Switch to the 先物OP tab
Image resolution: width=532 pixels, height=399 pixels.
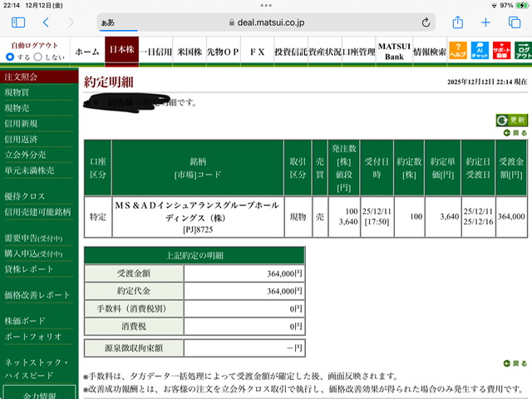point(224,52)
